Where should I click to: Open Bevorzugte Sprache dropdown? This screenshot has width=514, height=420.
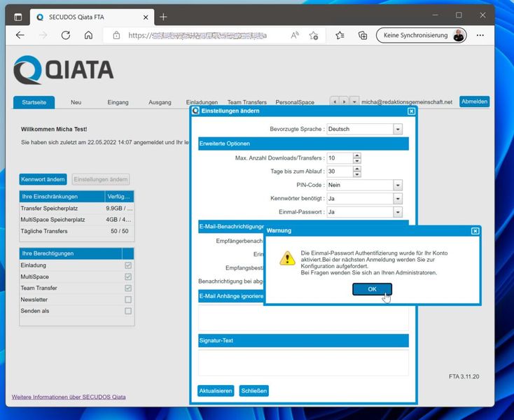click(398, 129)
